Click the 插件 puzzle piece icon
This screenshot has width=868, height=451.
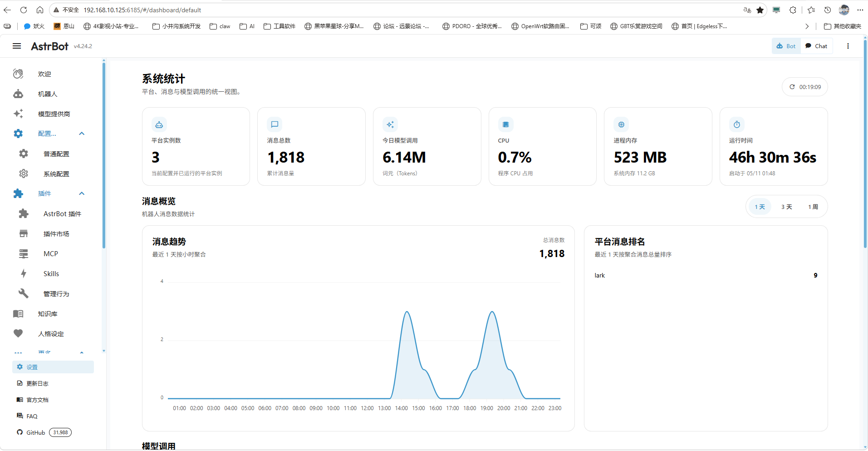18,193
